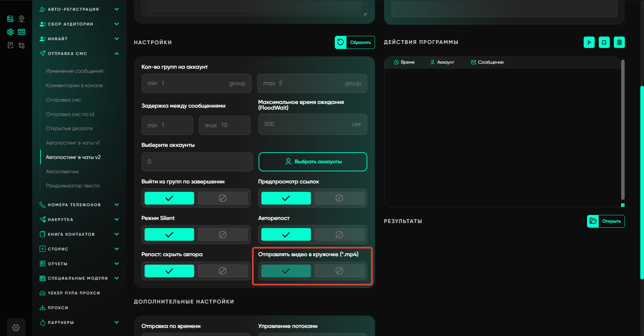Expand the Номера телефонов section chevron
The width and height of the screenshot is (644, 336).
pos(116,205)
